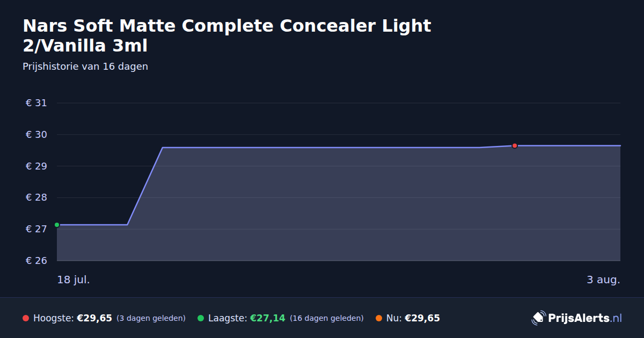Click the orange dot beside Nu
This screenshot has height=338, width=644.
(x=379, y=318)
